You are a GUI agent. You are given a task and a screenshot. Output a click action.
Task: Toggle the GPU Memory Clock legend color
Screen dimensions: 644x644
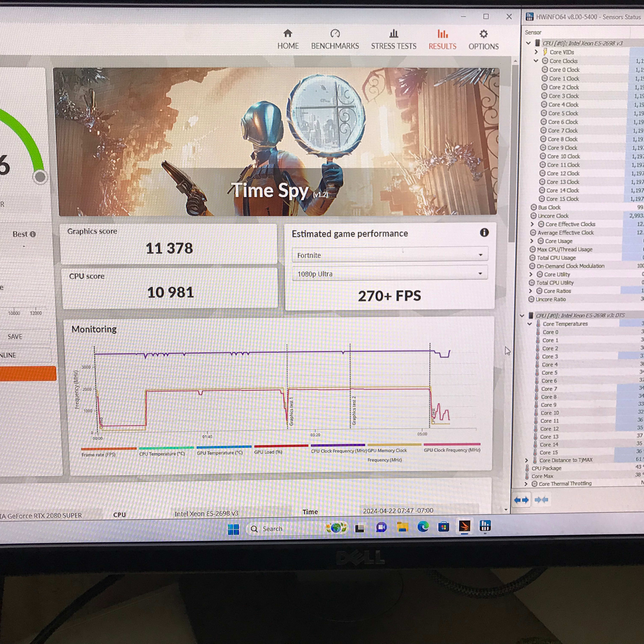[x=394, y=444]
